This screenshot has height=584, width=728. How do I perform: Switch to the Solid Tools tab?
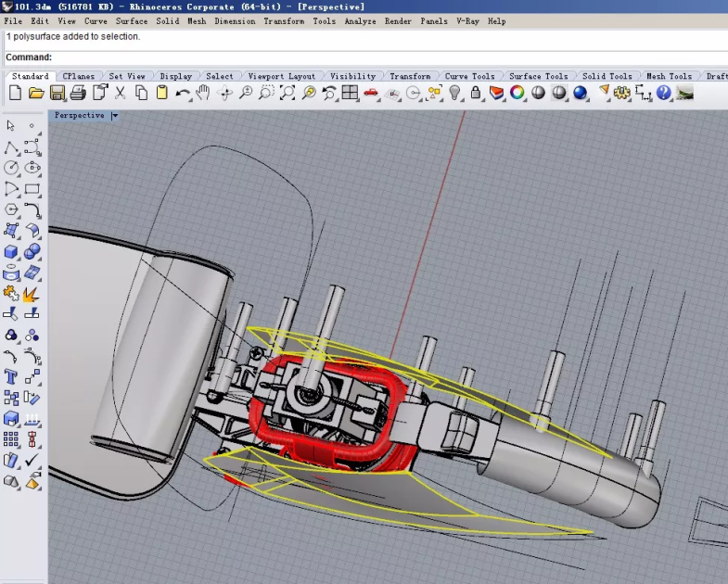point(607,76)
